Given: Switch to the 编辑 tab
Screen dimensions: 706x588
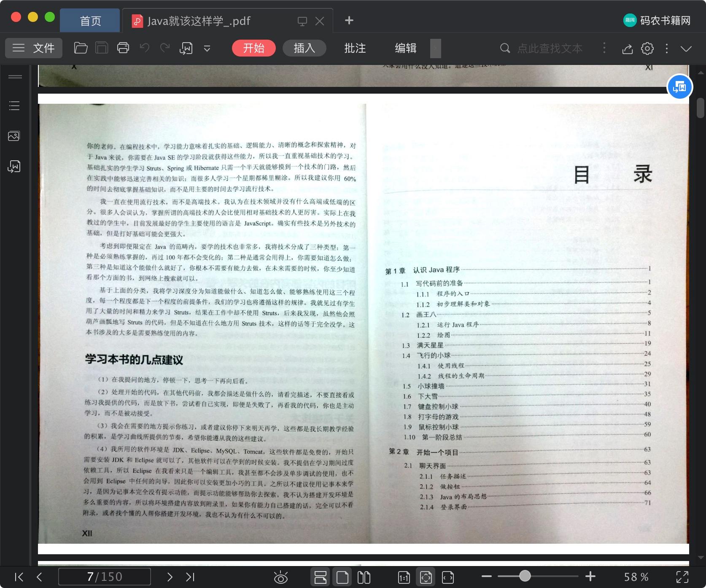Looking at the screenshot, I should [406, 48].
